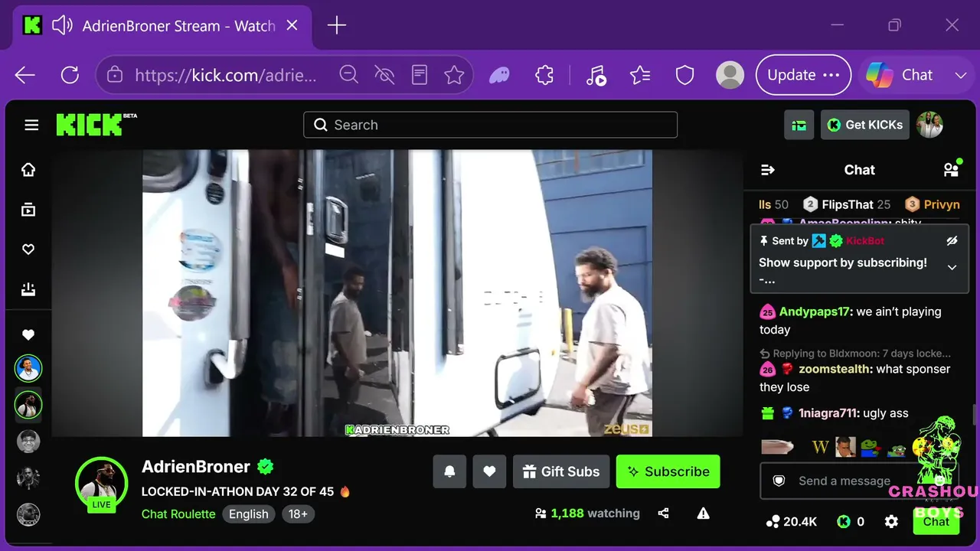Open the zoom magnifier in address bar
980x551 pixels.
coord(349,74)
